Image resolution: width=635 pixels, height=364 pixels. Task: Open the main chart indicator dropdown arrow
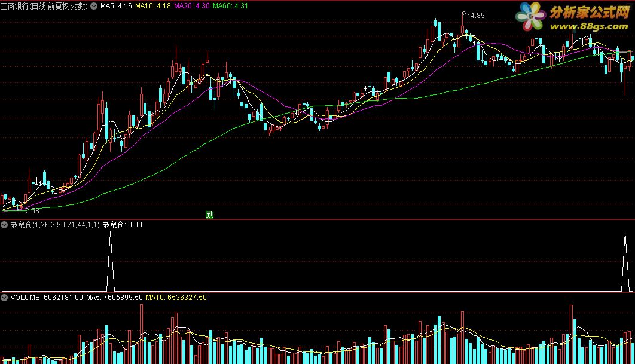94,6
